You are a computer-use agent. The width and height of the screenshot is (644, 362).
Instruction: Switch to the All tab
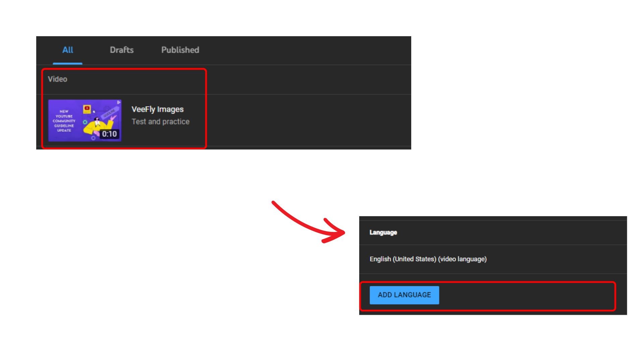click(67, 50)
